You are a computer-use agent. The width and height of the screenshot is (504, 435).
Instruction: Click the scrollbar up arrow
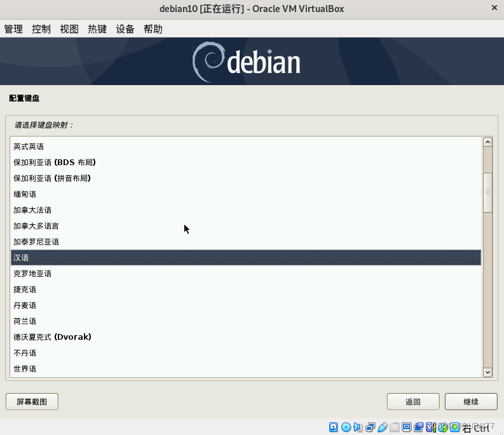(x=487, y=142)
